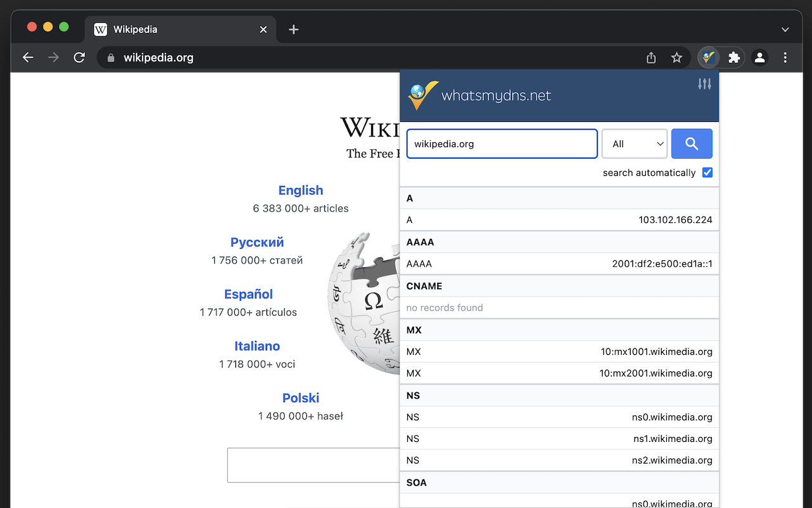Open the tab search chevron dropdown
The width and height of the screenshot is (812, 508).
pyautogui.click(x=785, y=29)
